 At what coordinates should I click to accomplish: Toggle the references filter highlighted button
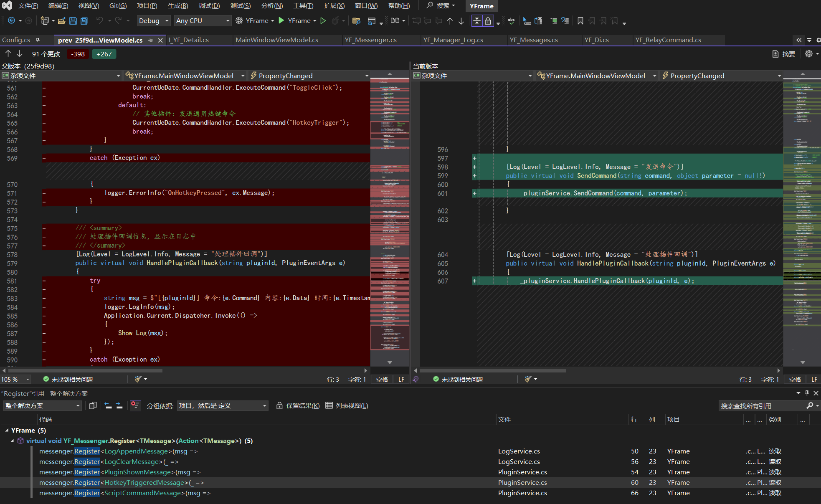coord(135,405)
